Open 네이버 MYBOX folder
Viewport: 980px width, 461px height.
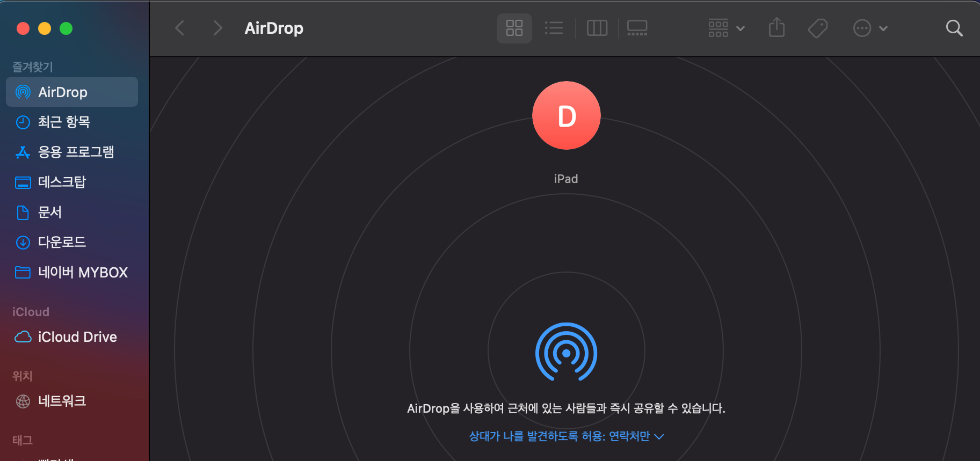point(72,273)
